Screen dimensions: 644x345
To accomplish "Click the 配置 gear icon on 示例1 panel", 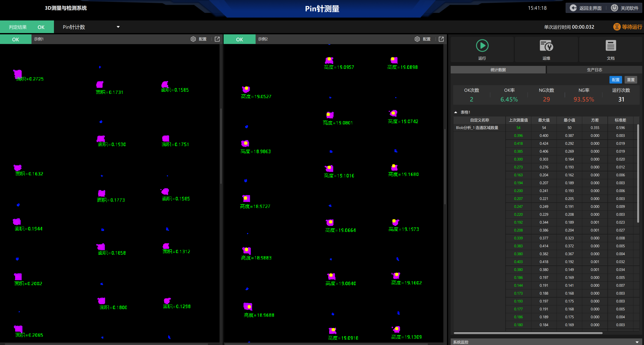I will click(x=193, y=39).
